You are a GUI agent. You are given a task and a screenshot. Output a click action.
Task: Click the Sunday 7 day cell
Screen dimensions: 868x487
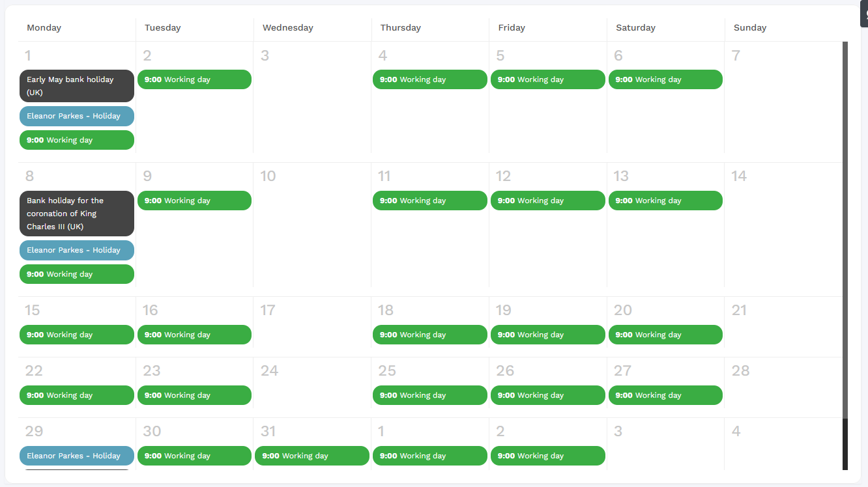[x=783, y=98]
